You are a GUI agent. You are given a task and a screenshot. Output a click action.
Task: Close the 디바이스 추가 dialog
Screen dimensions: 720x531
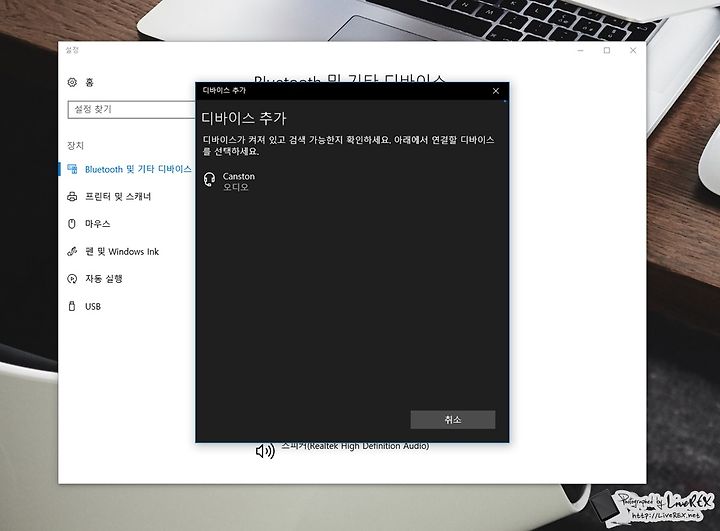click(x=495, y=91)
